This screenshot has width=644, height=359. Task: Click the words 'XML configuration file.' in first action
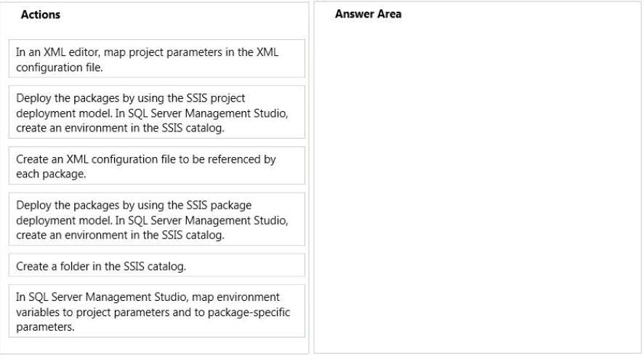147,60
